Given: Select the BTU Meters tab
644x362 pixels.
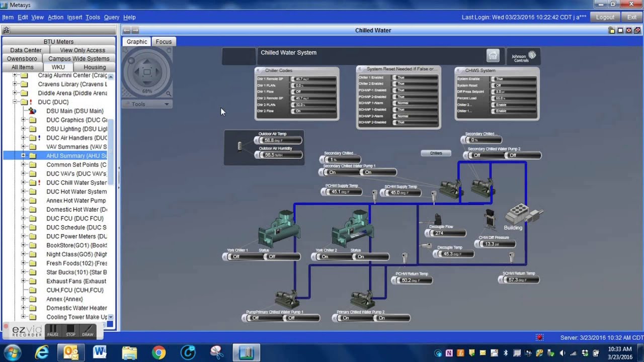Looking at the screenshot, I should pyautogui.click(x=58, y=42).
